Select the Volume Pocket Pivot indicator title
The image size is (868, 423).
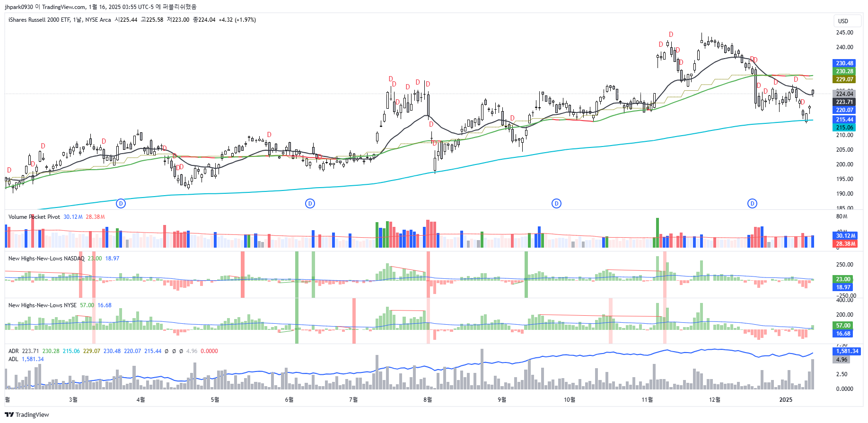pos(34,217)
